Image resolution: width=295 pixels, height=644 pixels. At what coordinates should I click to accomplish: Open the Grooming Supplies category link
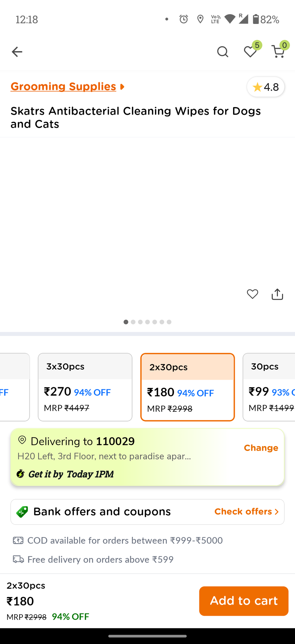[63, 86]
